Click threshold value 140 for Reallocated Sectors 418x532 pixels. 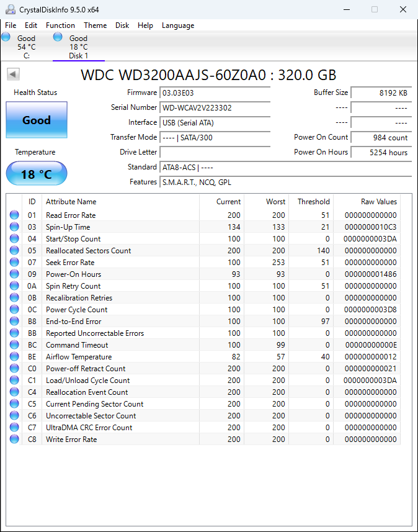tap(323, 251)
